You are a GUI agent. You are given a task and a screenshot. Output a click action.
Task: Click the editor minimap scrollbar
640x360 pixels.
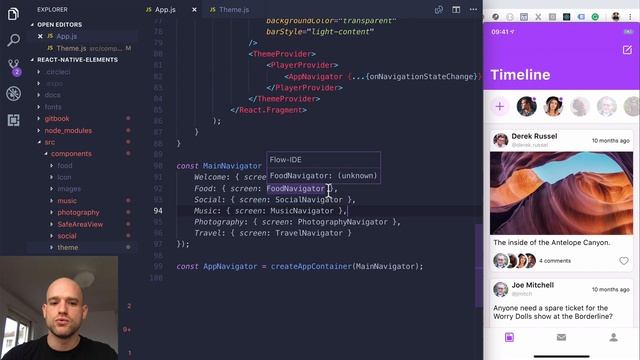click(479, 265)
